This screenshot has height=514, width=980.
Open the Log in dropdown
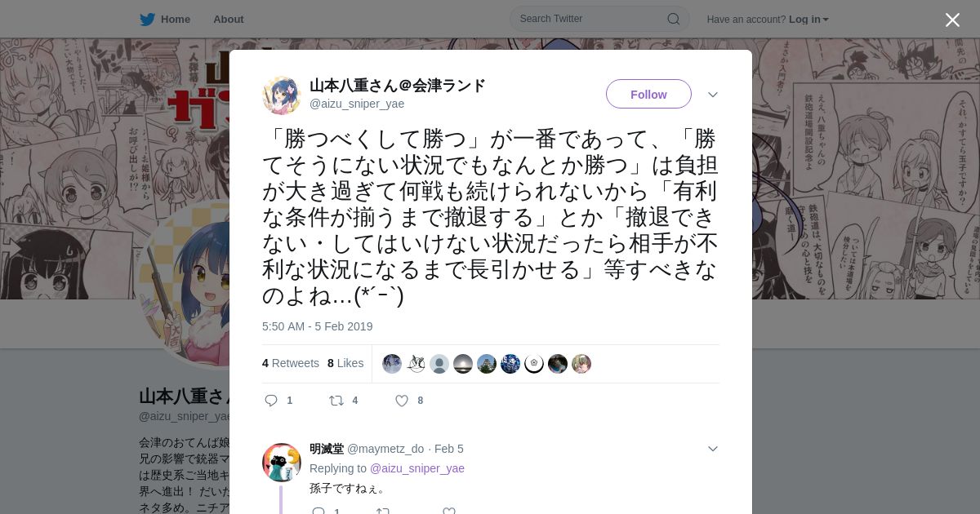(x=808, y=20)
